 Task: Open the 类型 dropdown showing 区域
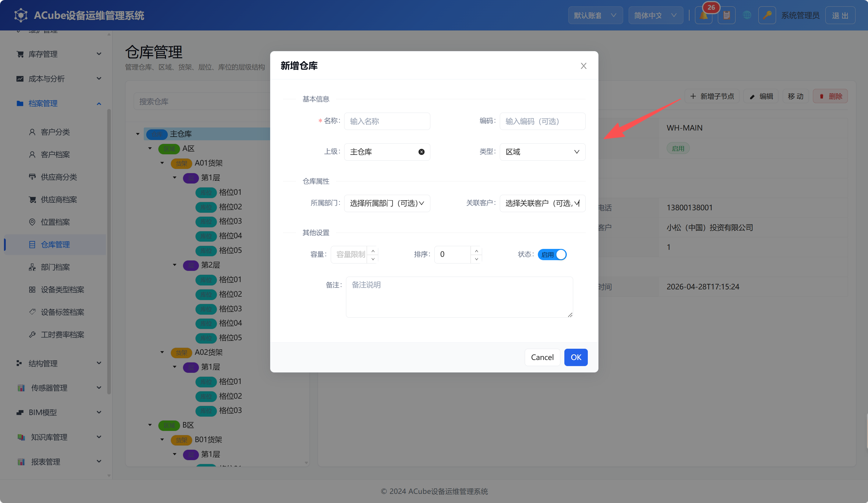(542, 152)
